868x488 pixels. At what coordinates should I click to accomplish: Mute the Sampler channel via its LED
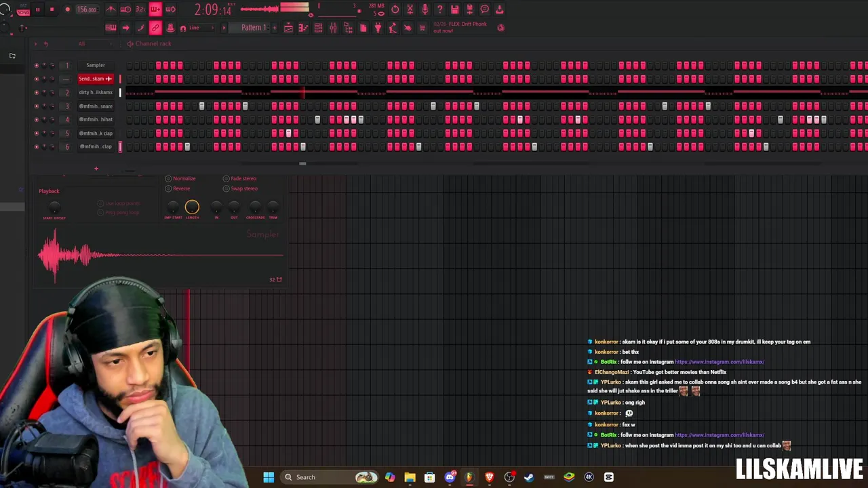[37, 65]
